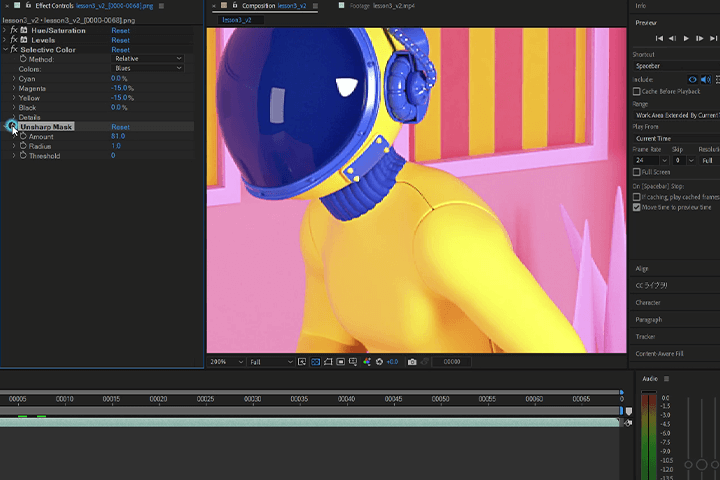Switch to the Composition lesson3_v2 tab
The image size is (720, 480).
click(274, 6)
